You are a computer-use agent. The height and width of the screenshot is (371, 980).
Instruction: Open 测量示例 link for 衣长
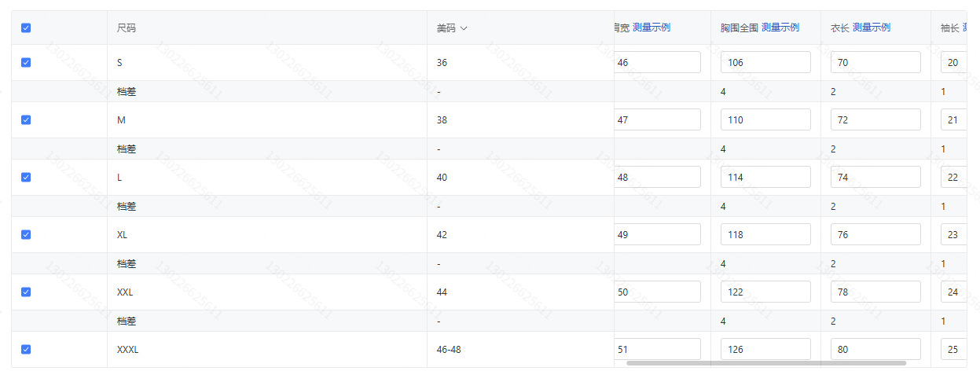pos(871,28)
